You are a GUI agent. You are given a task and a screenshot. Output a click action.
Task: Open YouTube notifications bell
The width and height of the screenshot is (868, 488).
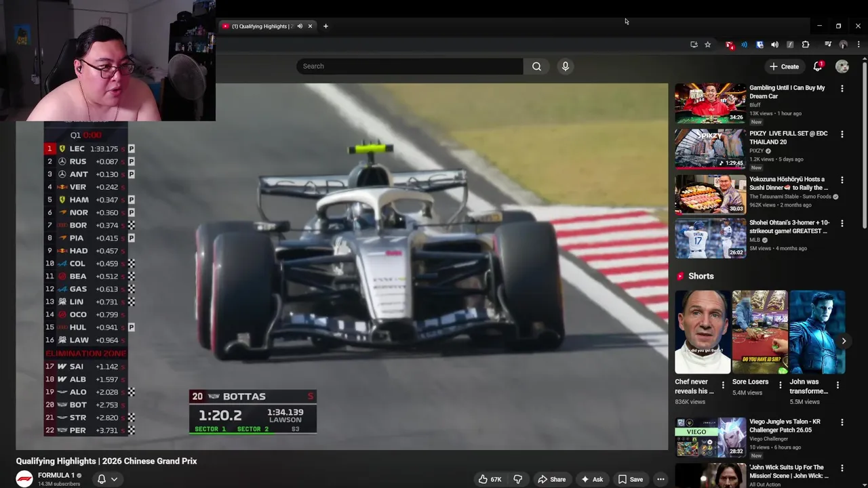[818, 66]
